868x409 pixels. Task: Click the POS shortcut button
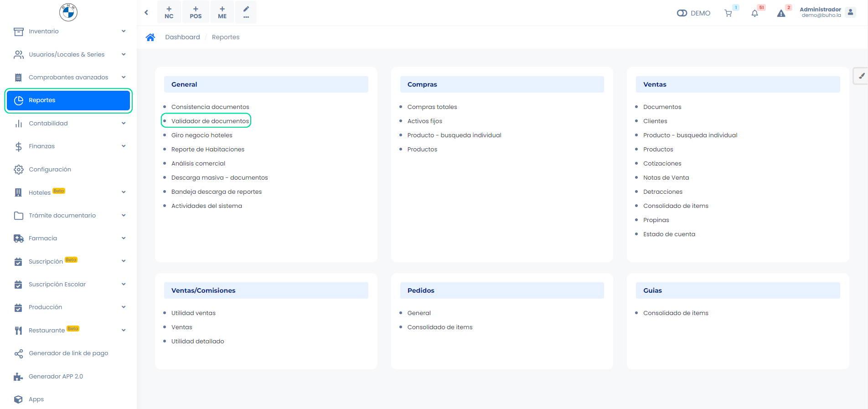tap(196, 12)
